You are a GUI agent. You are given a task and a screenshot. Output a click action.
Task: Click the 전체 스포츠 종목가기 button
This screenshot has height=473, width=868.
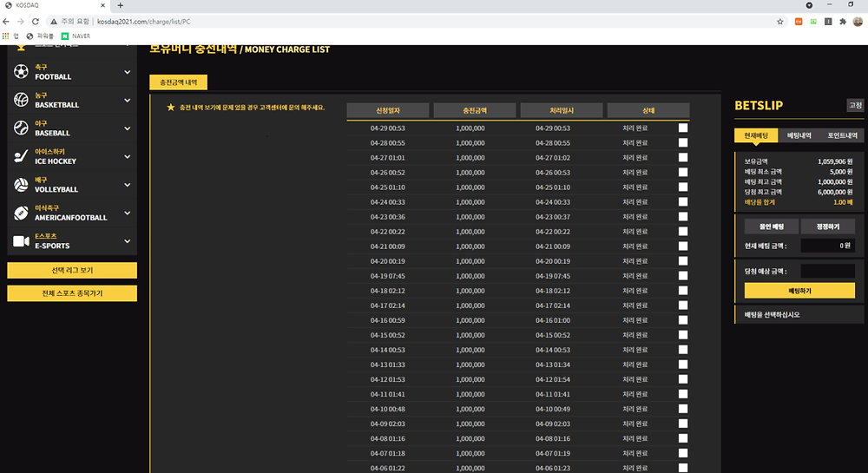coord(72,293)
